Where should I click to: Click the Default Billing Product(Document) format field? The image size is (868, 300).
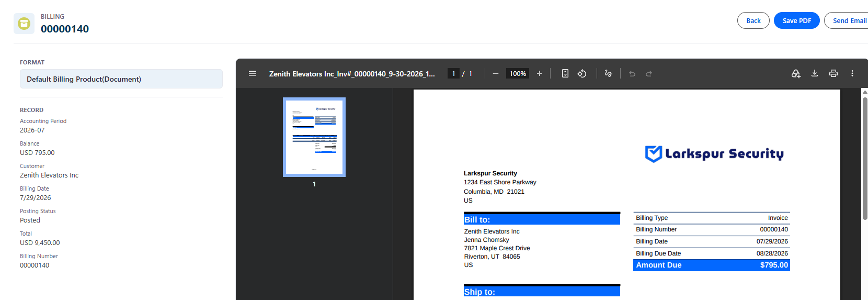click(121, 79)
